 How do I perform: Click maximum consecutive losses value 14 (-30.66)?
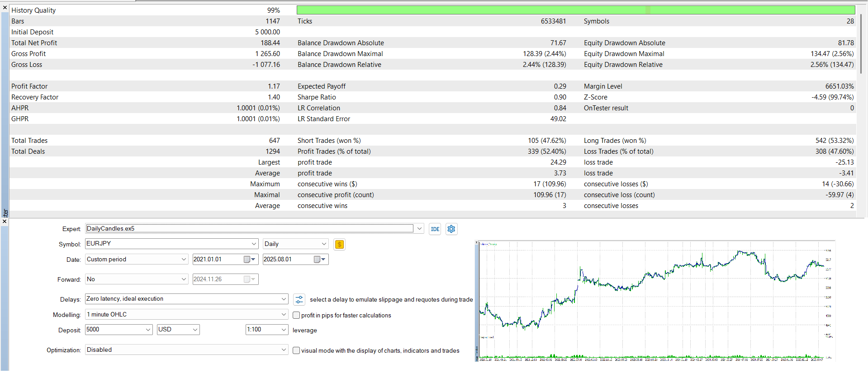(x=838, y=184)
